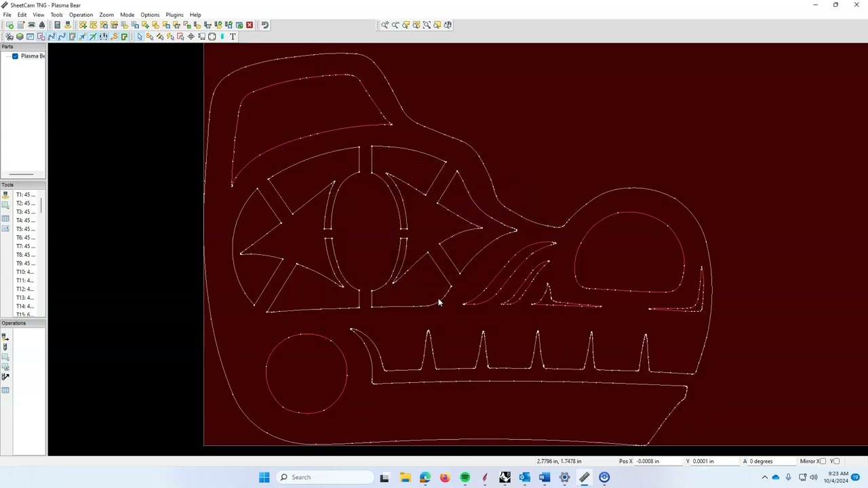The height and width of the screenshot is (488, 868).
Task: Click the black path arrow icon in Operations
Action: (5, 377)
